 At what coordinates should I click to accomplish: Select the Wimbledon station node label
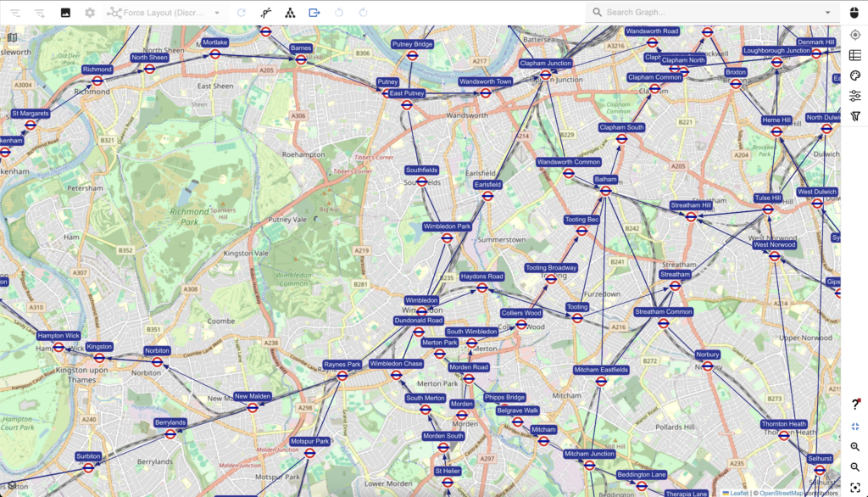pyautogui.click(x=421, y=300)
